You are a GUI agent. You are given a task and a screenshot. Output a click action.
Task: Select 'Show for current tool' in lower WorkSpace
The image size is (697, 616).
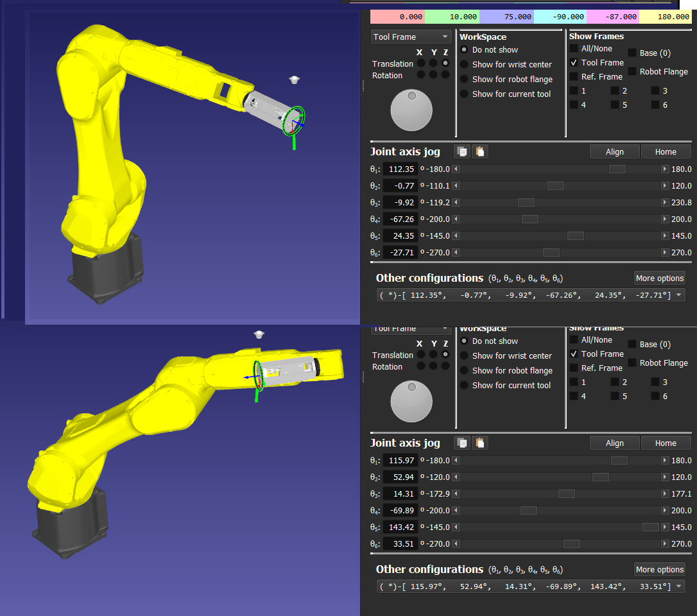tap(464, 385)
